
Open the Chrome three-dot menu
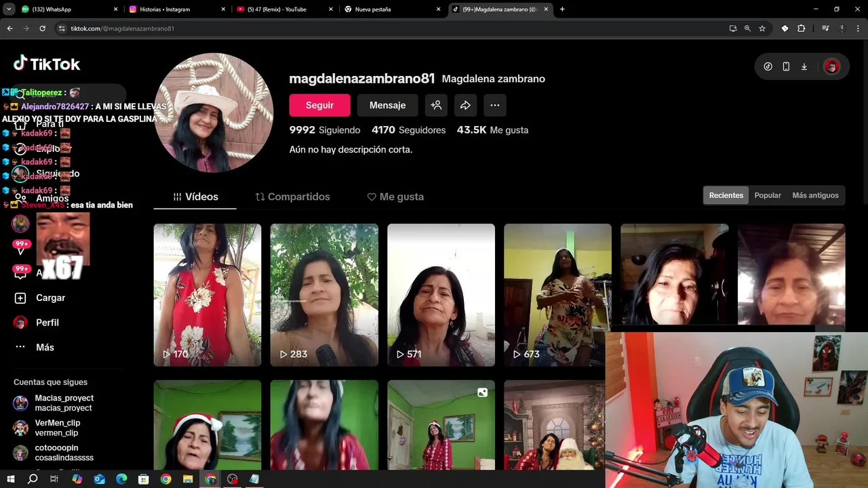(858, 28)
